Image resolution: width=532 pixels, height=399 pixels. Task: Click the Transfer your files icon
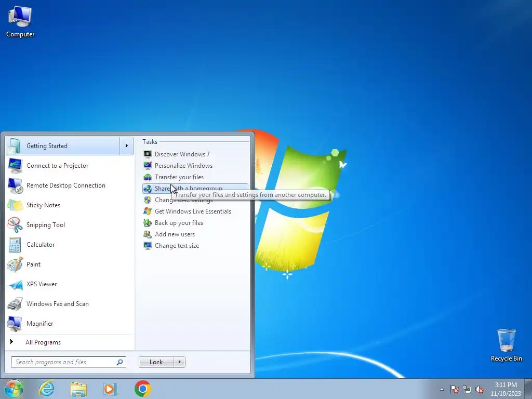148,177
